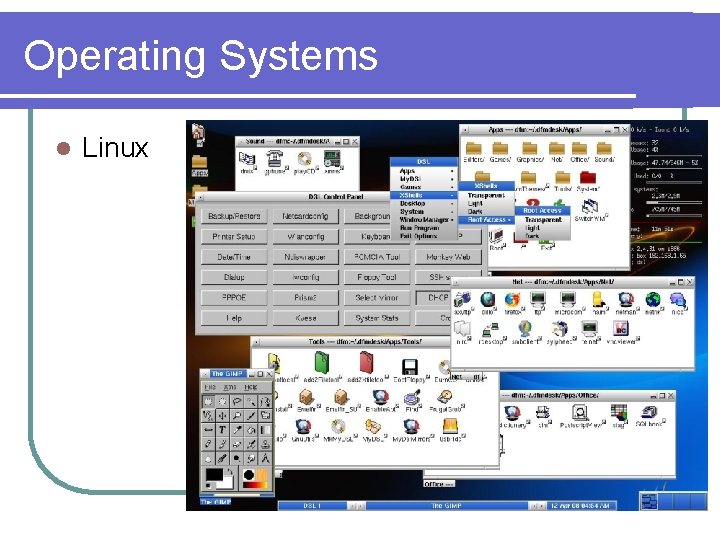Choose the Measure compass tool in GIMP
This screenshot has width=720, height=540.
[265, 459]
